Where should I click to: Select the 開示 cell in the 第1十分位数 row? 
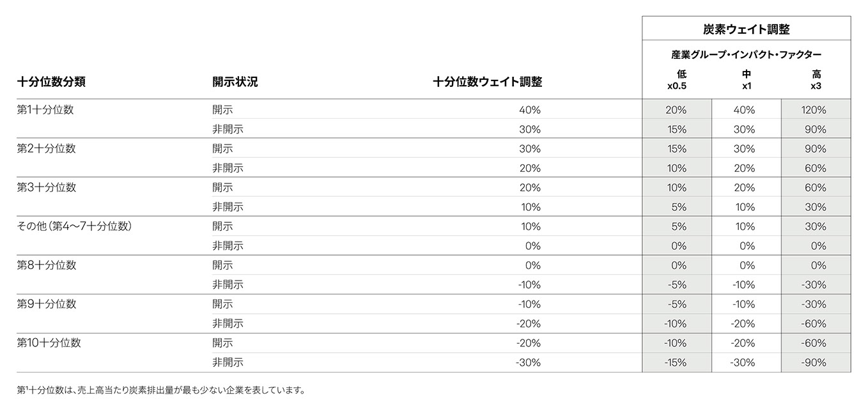(223, 110)
